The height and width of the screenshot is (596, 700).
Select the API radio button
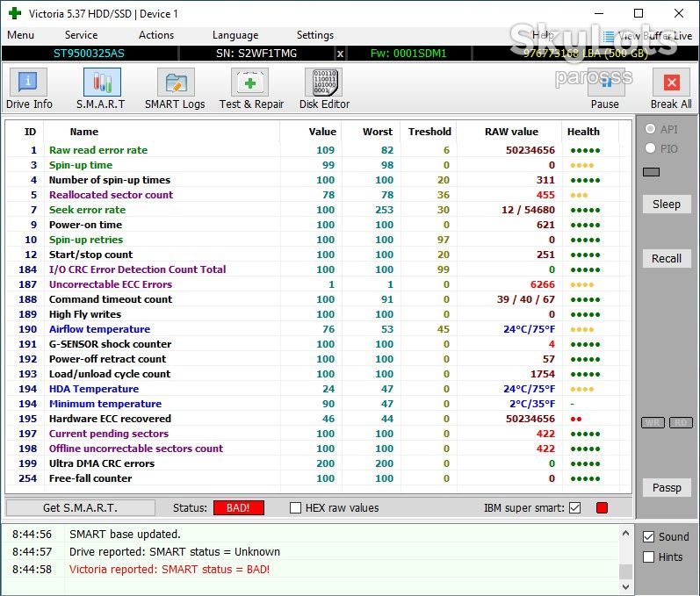point(650,129)
